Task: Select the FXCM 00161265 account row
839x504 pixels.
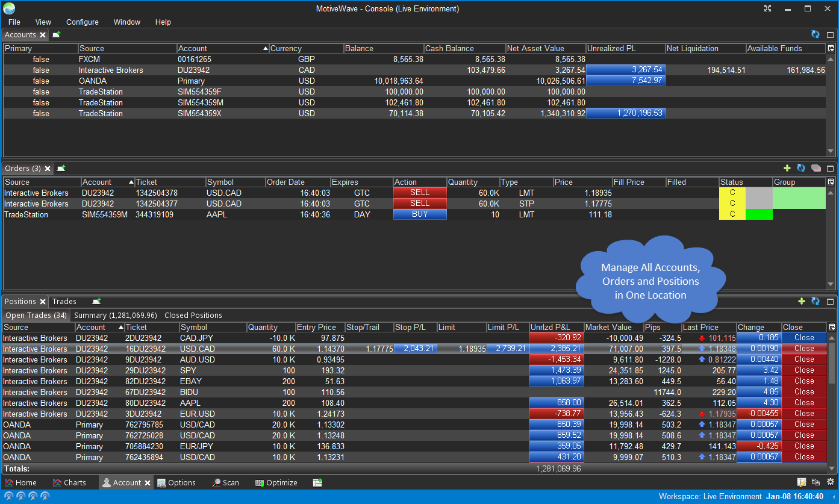Action: click(414, 59)
